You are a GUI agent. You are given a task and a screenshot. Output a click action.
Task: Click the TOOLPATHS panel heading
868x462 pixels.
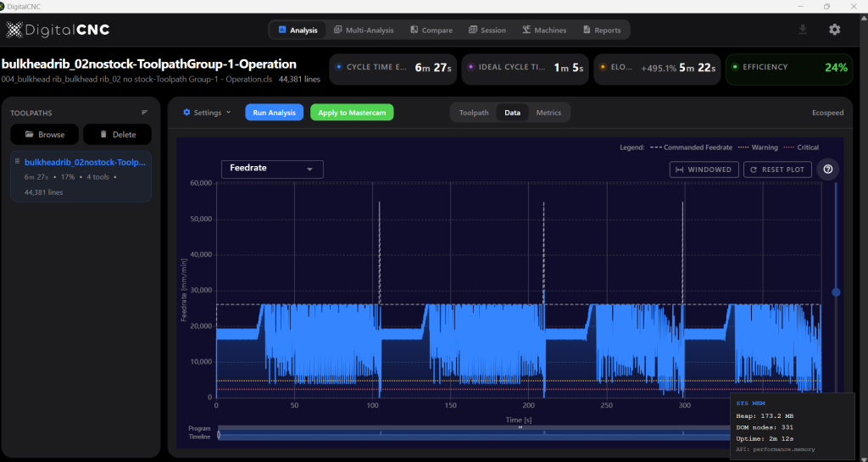coord(31,113)
